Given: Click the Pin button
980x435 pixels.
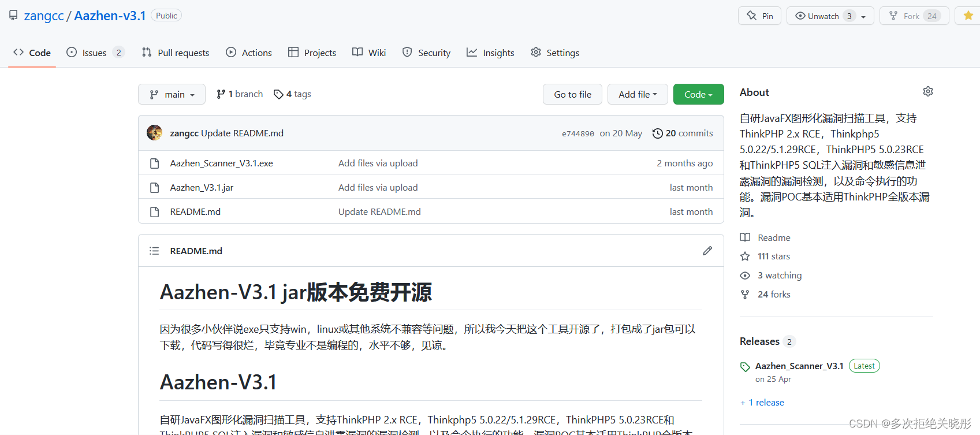Looking at the screenshot, I should [759, 16].
